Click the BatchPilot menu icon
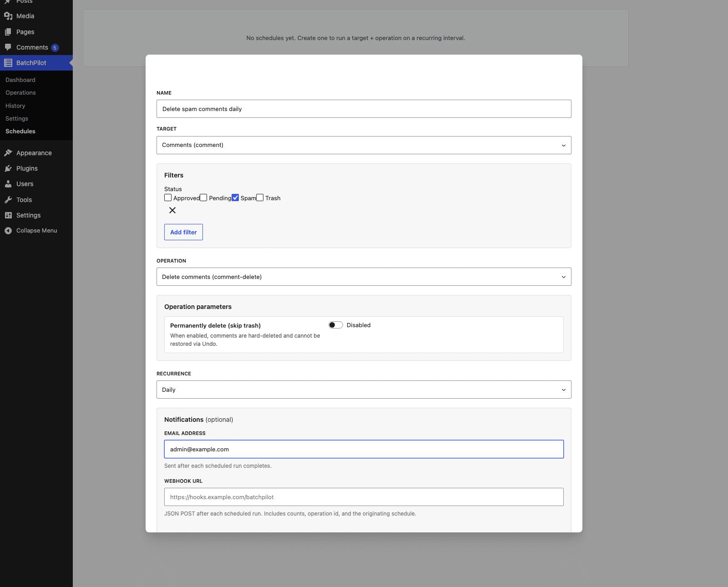 click(8, 63)
